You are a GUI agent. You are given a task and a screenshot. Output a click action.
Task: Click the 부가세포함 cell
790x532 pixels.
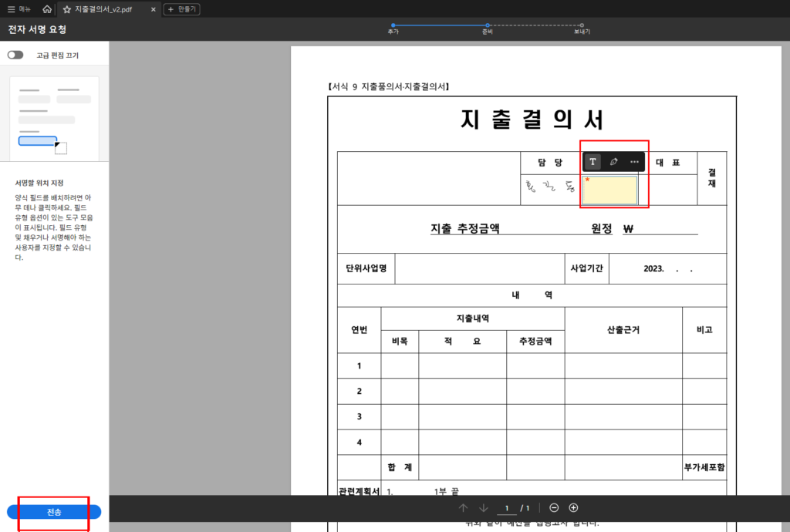[x=704, y=467]
